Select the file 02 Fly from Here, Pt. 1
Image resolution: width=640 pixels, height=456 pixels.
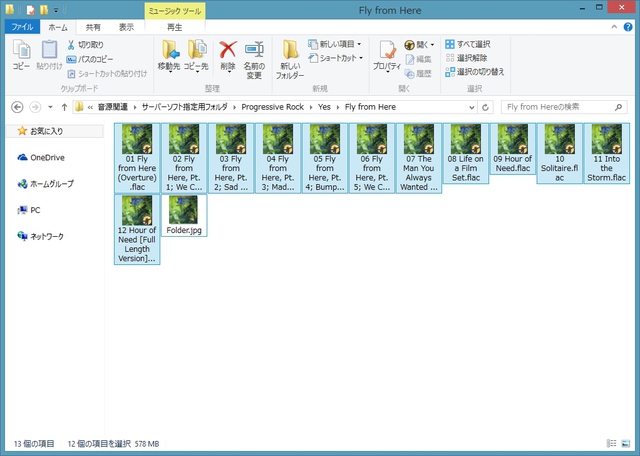pos(184,158)
